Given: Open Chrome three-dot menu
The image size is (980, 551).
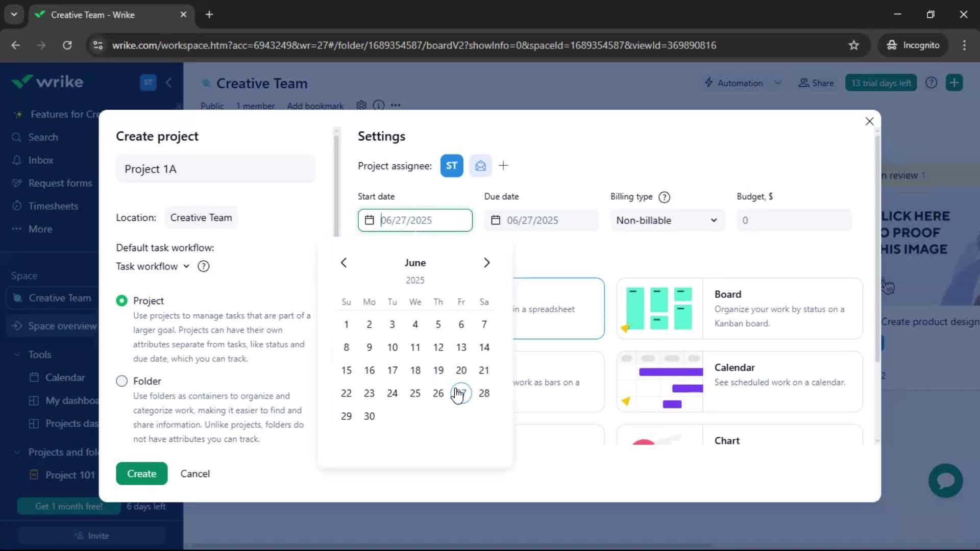Looking at the screenshot, I should pyautogui.click(x=964, y=45).
